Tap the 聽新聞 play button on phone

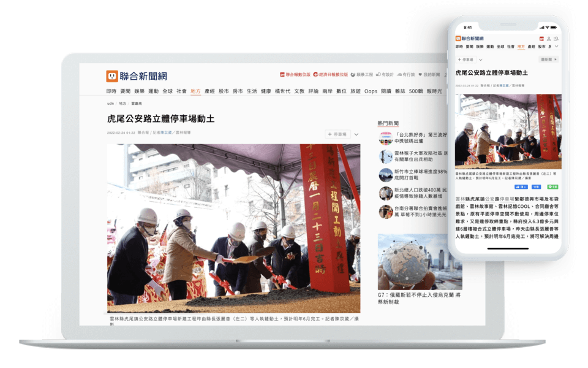click(549, 59)
